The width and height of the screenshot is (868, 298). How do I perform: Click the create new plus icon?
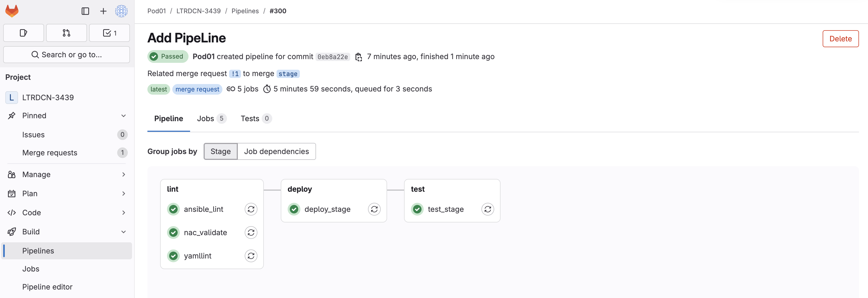103,11
